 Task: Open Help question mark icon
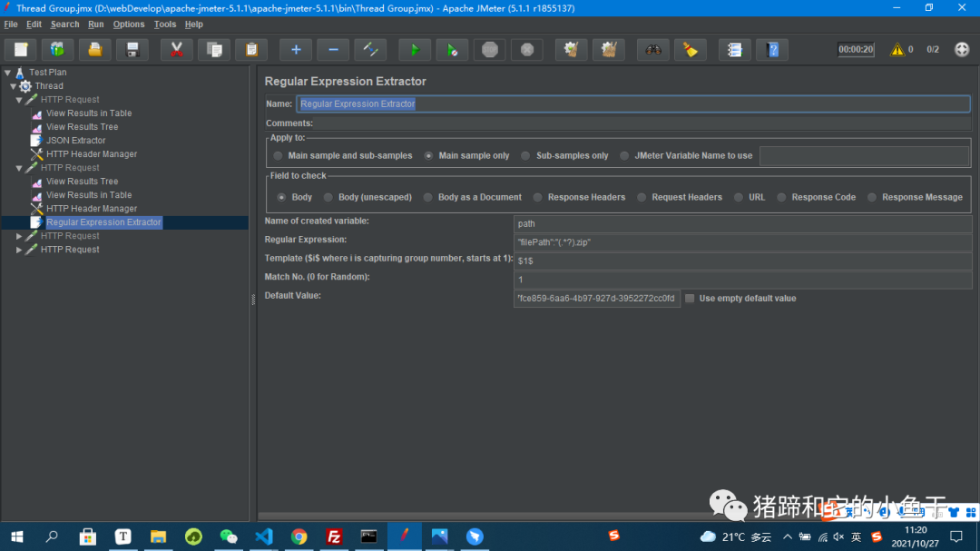[x=772, y=49]
